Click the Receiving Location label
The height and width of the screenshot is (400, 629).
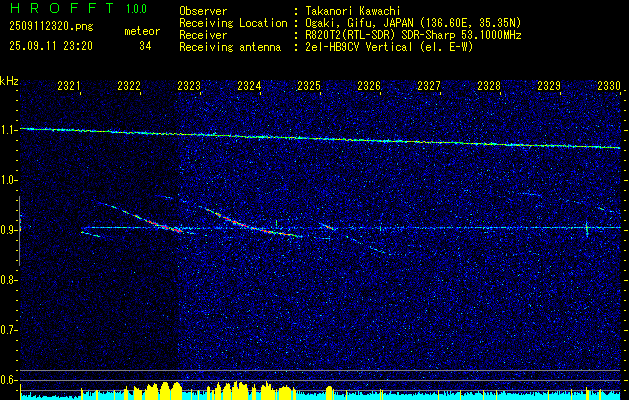(233, 23)
